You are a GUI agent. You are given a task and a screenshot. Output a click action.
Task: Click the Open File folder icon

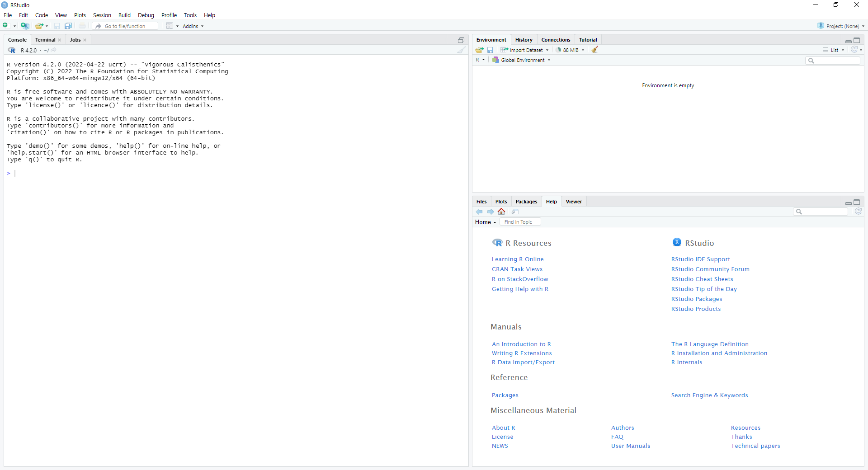click(39, 26)
